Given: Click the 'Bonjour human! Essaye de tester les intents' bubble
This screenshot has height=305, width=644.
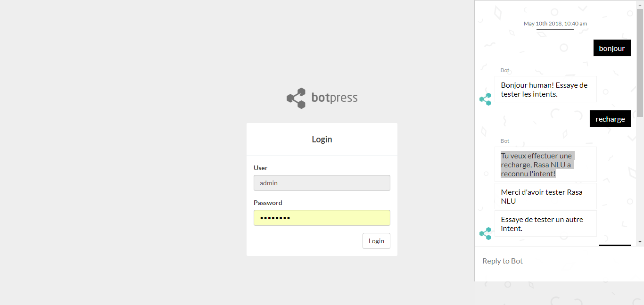Looking at the screenshot, I should (x=545, y=89).
